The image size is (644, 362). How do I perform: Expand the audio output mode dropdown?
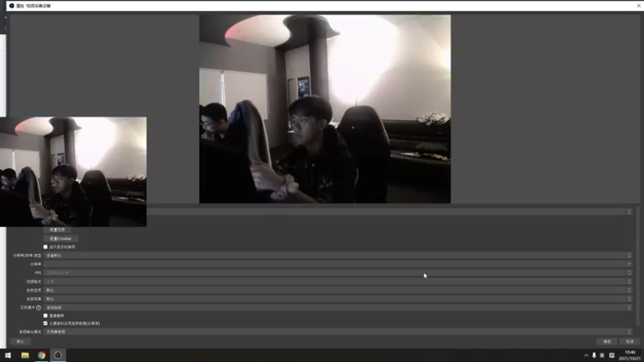(337, 331)
